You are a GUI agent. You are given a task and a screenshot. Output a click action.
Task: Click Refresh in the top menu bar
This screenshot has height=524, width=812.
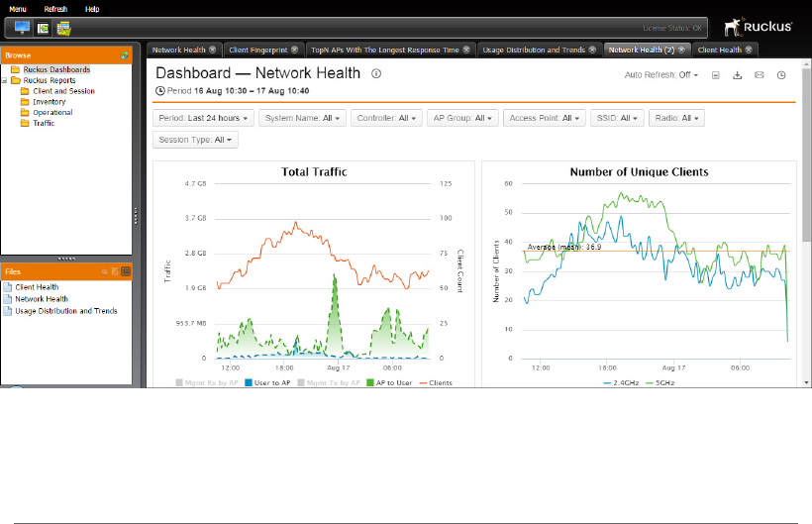click(x=55, y=9)
